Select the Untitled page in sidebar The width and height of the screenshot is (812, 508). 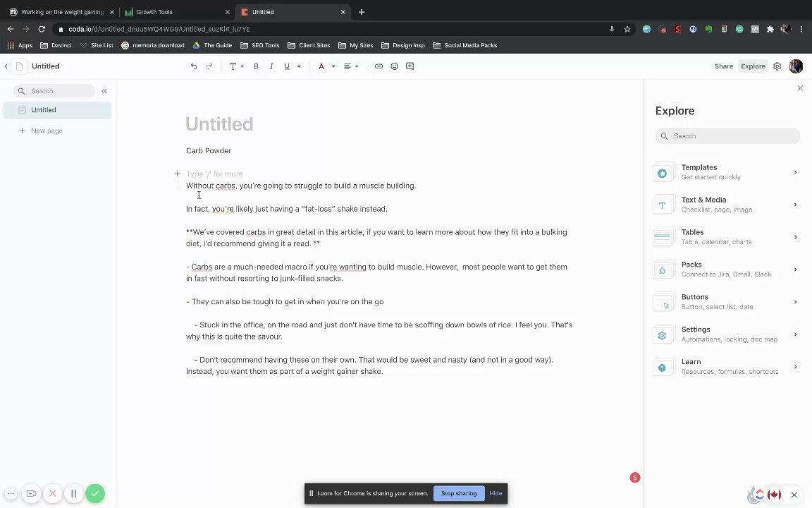[x=58, y=110]
